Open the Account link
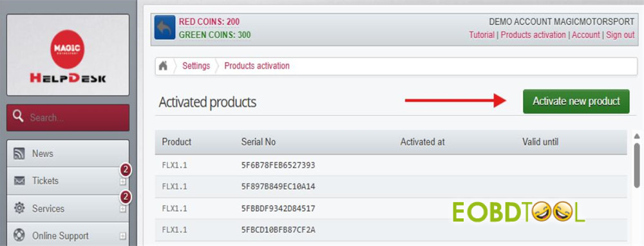Screen dimensions: 644x246 click(x=586, y=35)
